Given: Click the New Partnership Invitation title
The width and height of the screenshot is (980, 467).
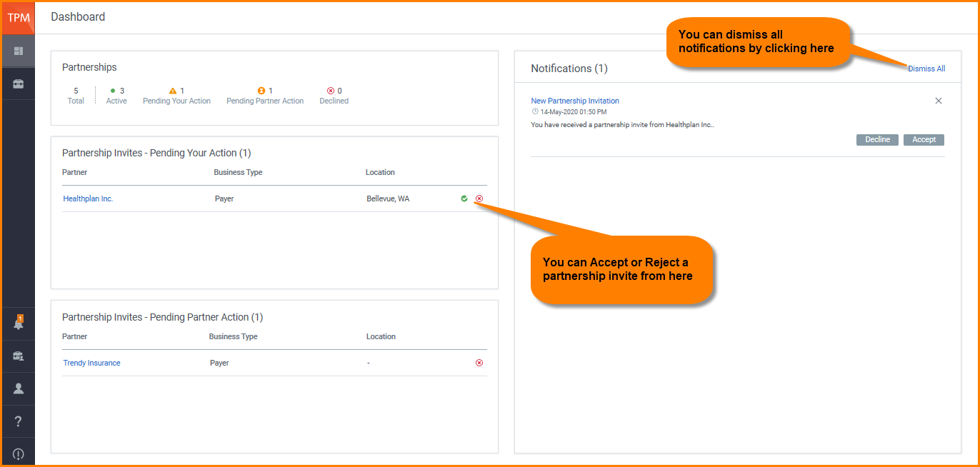Looking at the screenshot, I should click(x=575, y=101).
